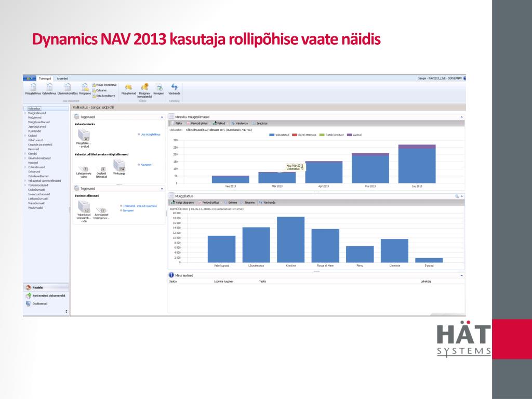Screen dimensions: 532x399
Task: Collapse the first Tegevused panel
Action: tap(162, 117)
